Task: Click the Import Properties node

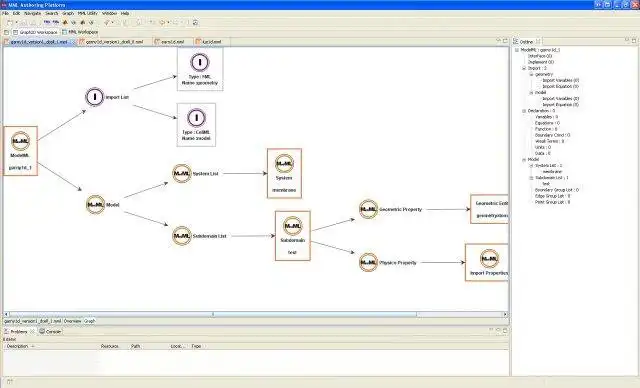Action: click(487, 262)
